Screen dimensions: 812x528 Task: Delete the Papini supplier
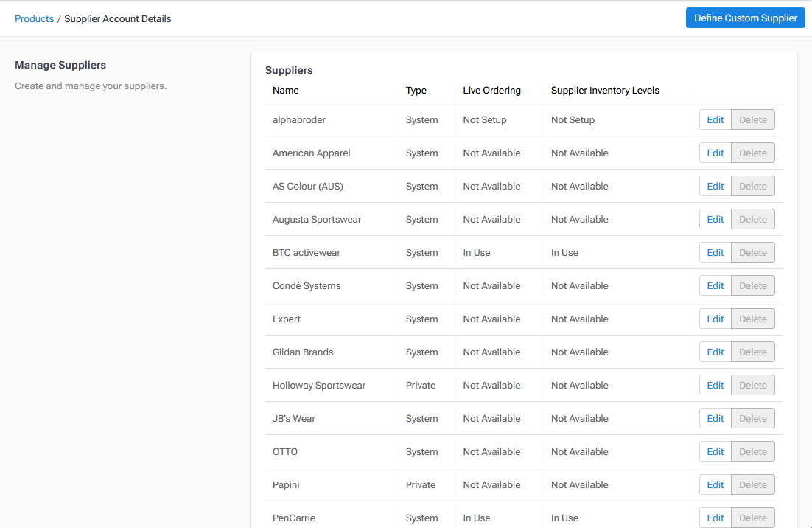[x=752, y=484]
